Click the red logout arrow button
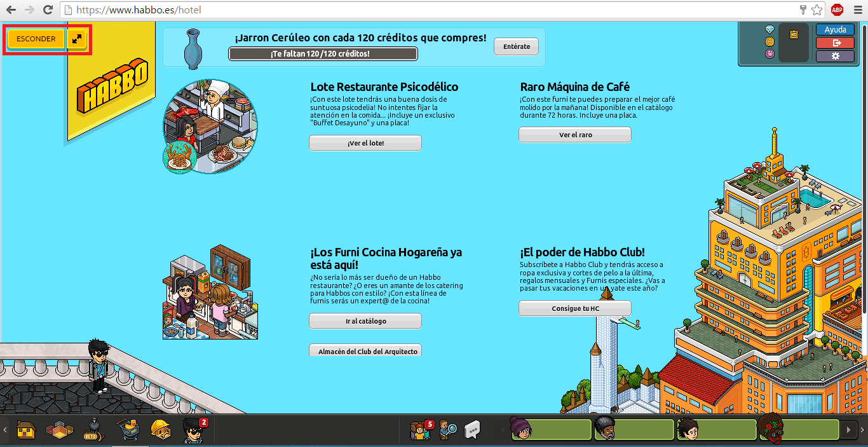 [835, 43]
